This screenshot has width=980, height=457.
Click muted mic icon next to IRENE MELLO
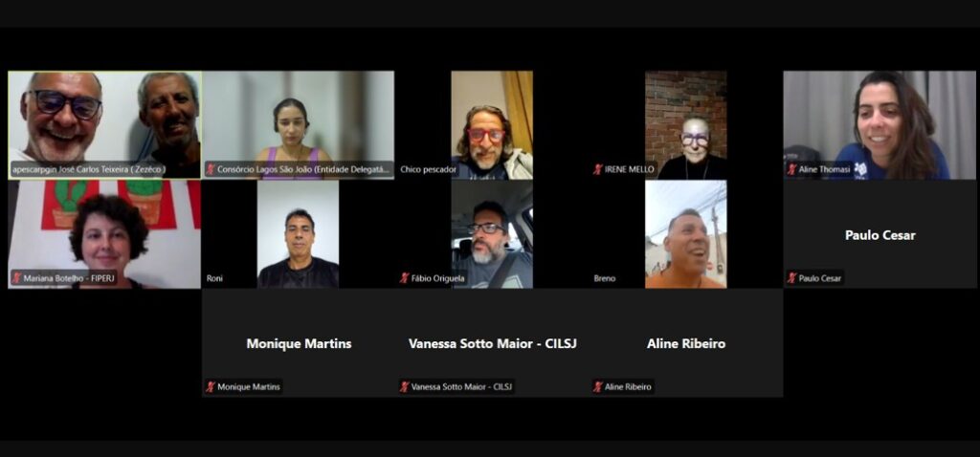click(598, 169)
